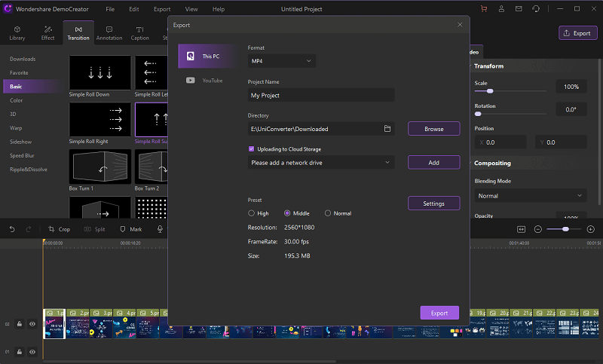The height and width of the screenshot is (364, 603).
Task: Select the Normal preset radio button
Action: click(x=328, y=213)
